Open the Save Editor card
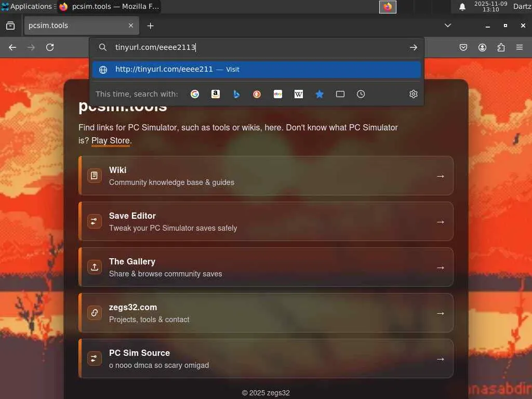The height and width of the screenshot is (399, 532). coord(266,221)
